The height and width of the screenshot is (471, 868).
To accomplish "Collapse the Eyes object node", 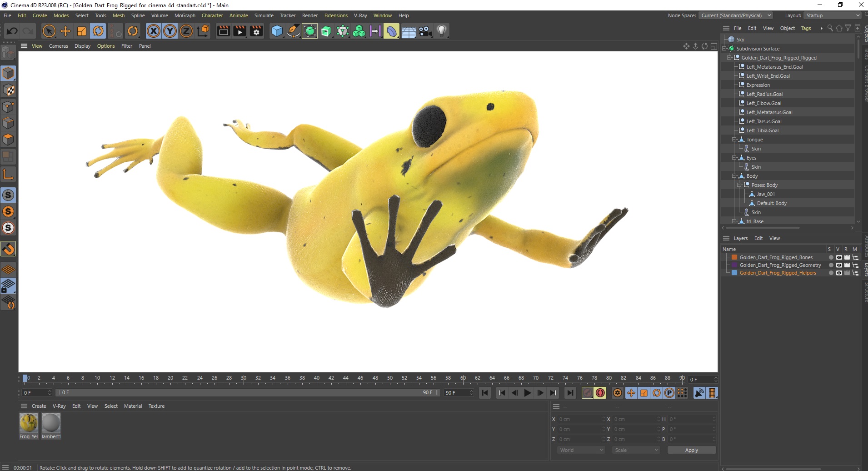I will click(x=734, y=158).
